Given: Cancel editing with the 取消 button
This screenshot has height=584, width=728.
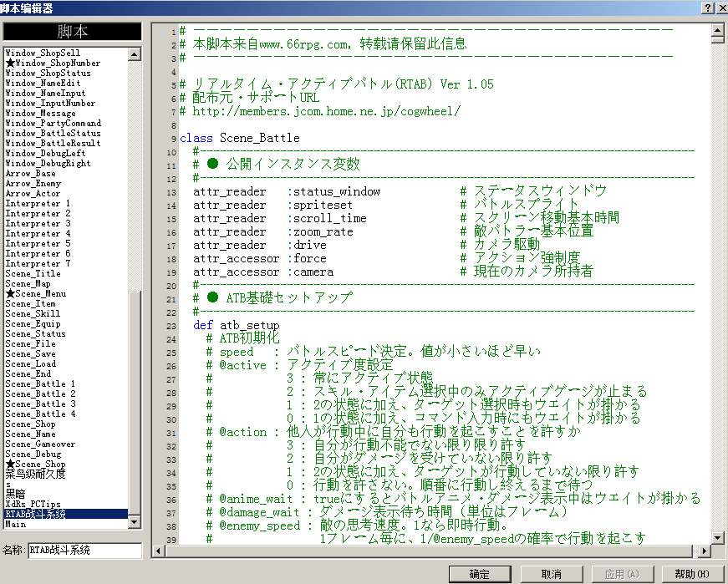Looking at the screenshot, I should (x=551, y=574).
